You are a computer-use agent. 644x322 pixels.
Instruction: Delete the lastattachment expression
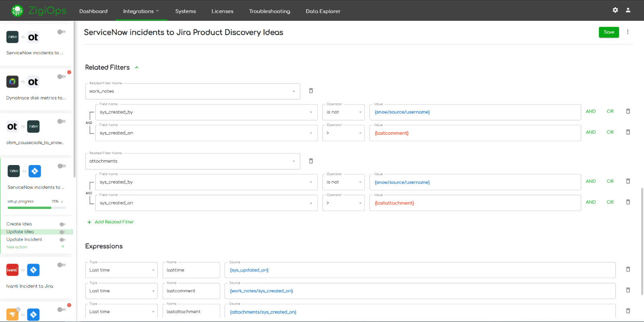628,311
